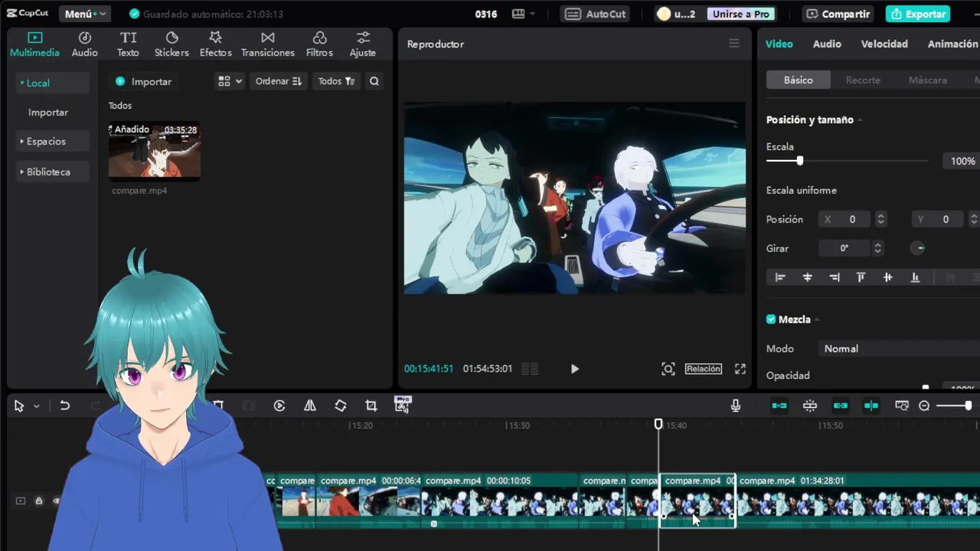Screen dimensions: 980x551
Task: Click the Compartir button
Action: coord(838,14)
